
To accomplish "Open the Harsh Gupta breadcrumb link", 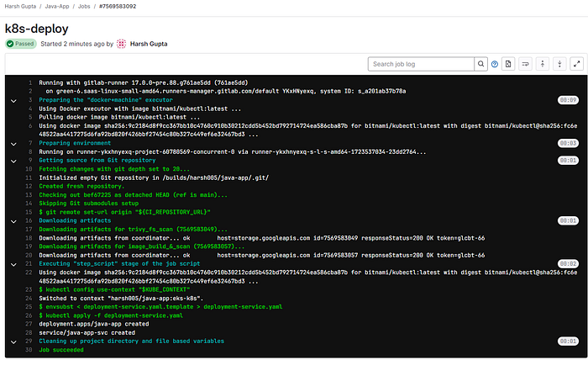I will (20, 7).
